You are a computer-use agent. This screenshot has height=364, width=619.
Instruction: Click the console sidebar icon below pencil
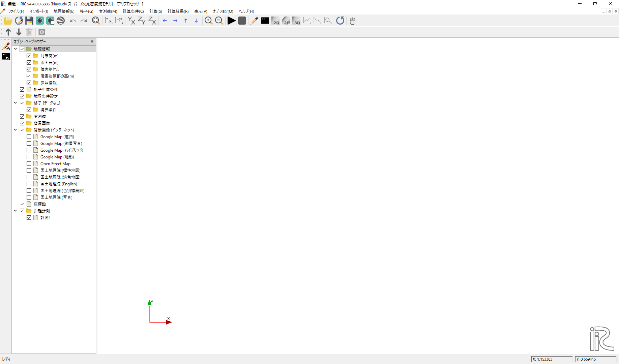click(6, 57)
